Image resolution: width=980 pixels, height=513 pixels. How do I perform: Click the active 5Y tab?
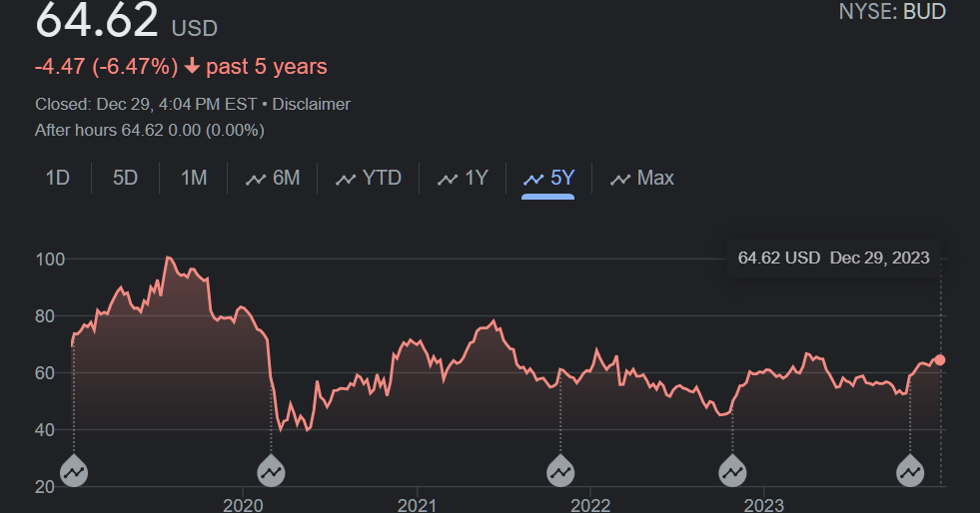548,178
